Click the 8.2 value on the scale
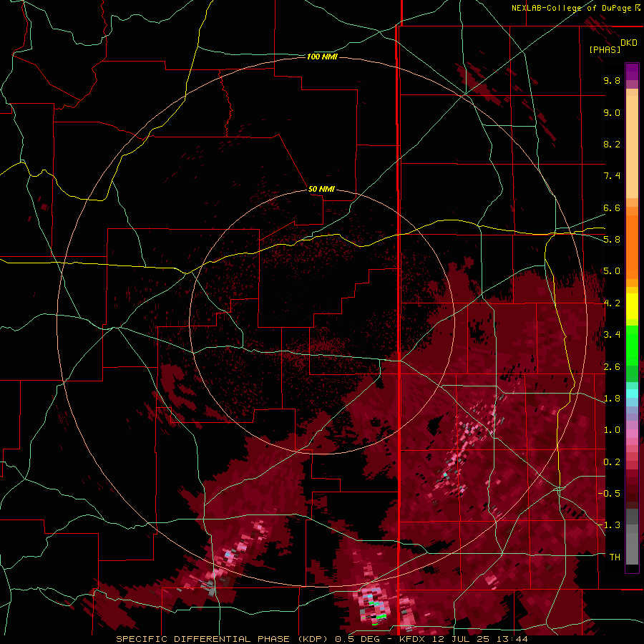This screenshot has width=644, height=644. pos(612,145)
